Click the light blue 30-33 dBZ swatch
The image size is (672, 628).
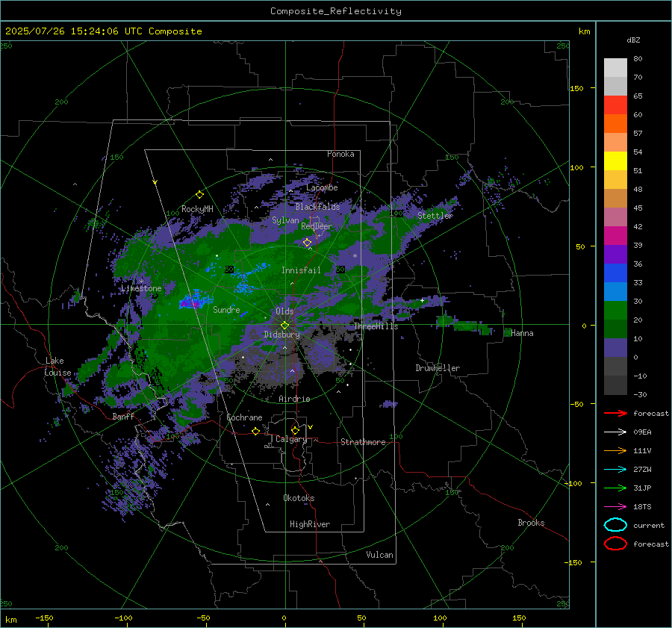615,291
